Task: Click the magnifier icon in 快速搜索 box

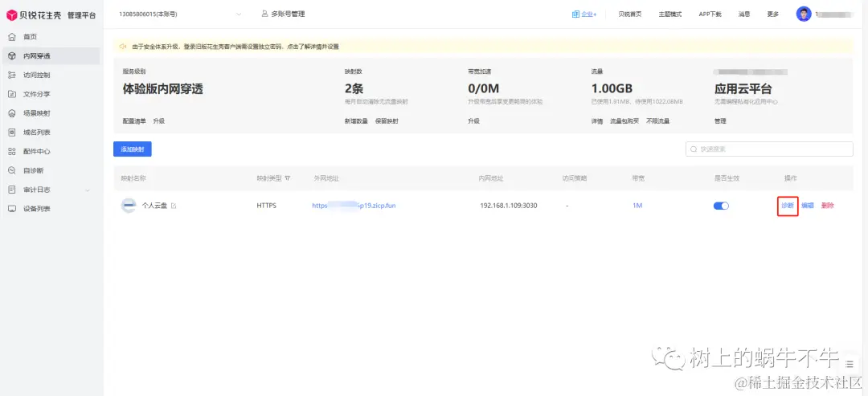Action: click(694, 149)
